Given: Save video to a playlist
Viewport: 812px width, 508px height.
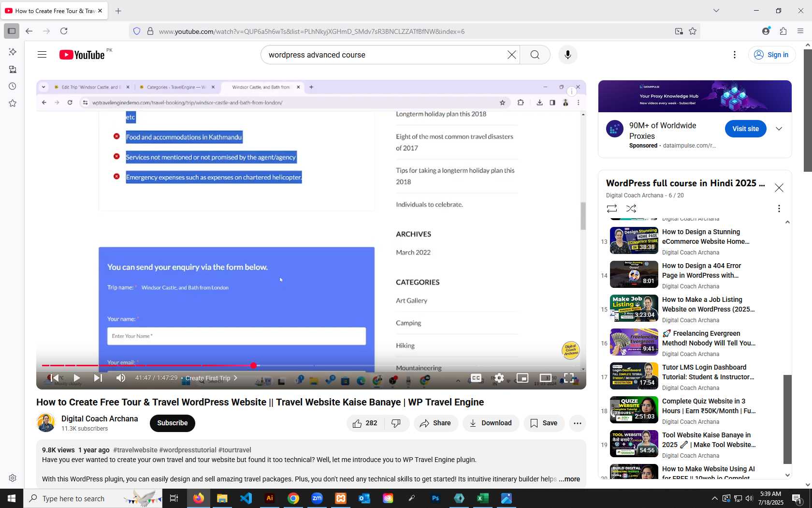Looking at the screenshot, I should coord(544,423).
